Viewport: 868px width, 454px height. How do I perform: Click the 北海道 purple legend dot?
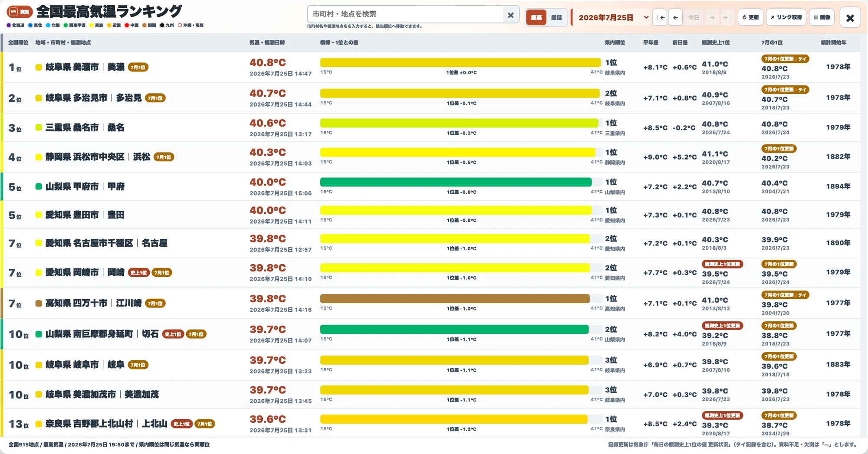[9, 25]
